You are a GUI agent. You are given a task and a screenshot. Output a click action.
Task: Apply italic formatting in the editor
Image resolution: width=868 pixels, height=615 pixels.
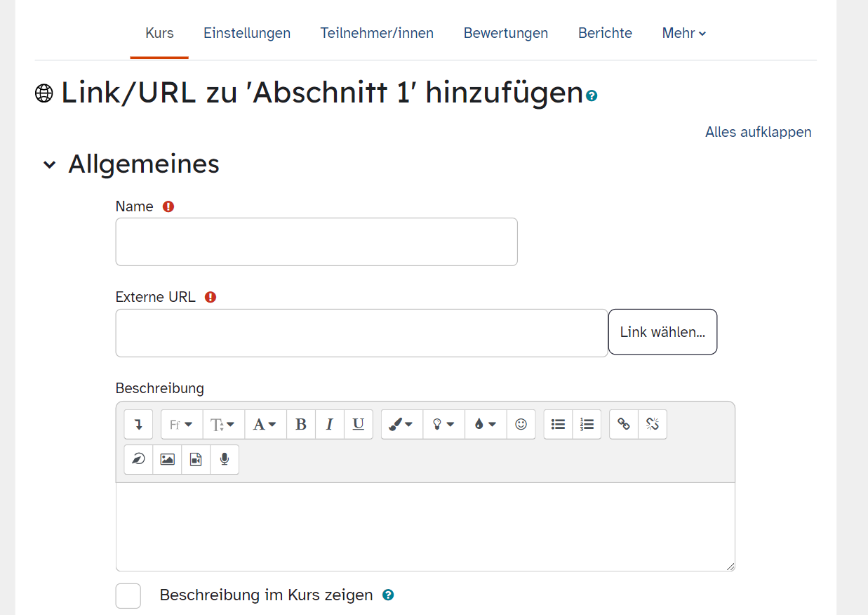[329, 425]
